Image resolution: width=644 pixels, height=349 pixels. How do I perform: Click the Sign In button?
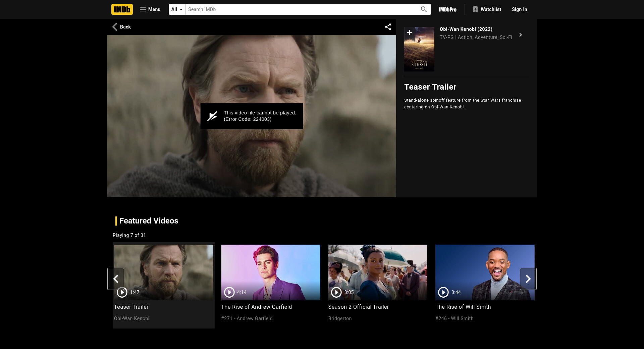point(519,9)
